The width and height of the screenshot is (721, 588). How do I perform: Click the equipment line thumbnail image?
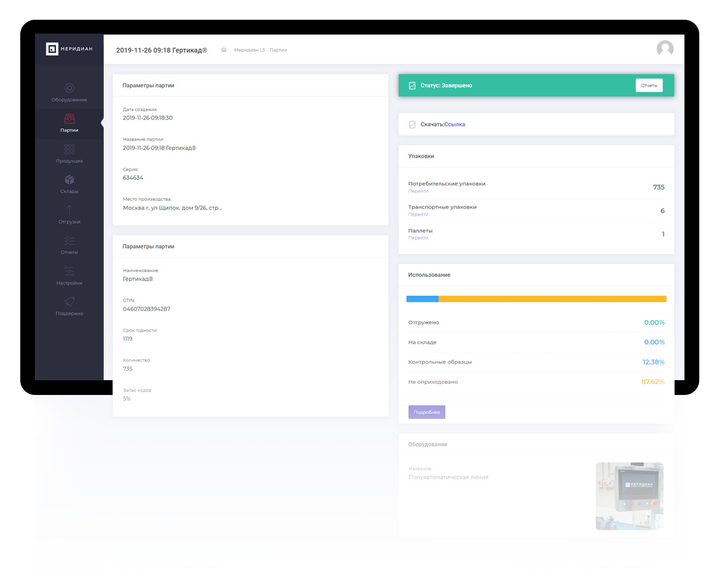[629, 496]
